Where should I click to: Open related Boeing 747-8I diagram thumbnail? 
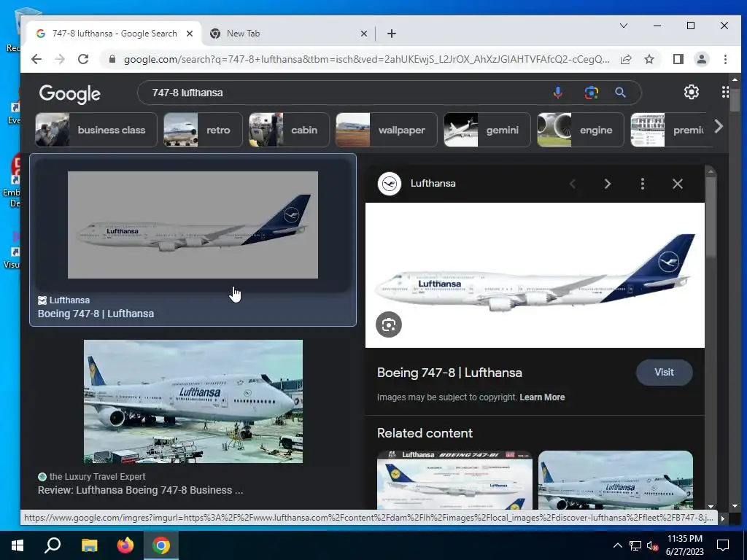[454, 480]
